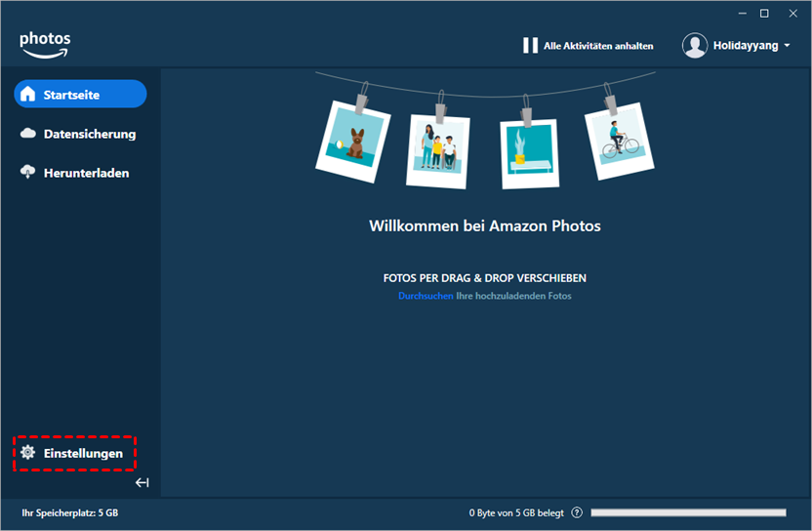Click the plant polaroid photo
The width and height of the screenshot is (812, 531).
coord(529,154)
